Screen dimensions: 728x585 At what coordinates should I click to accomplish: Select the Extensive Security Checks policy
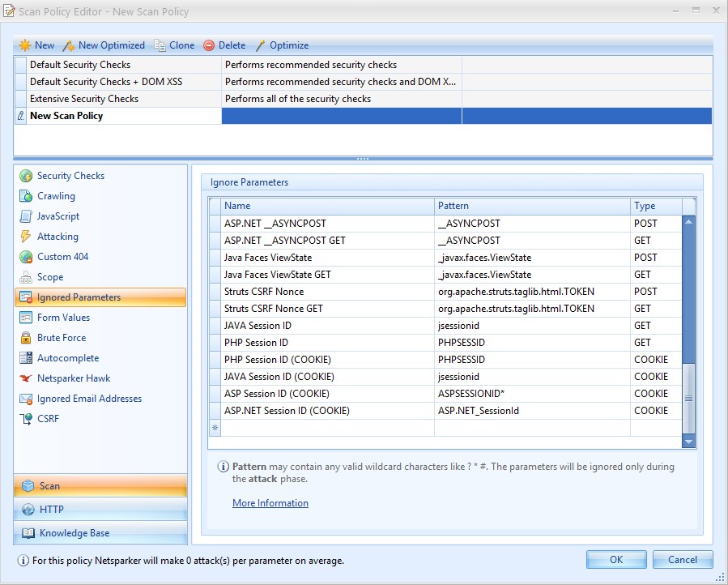pyautogui.click(x=84, y=99)
